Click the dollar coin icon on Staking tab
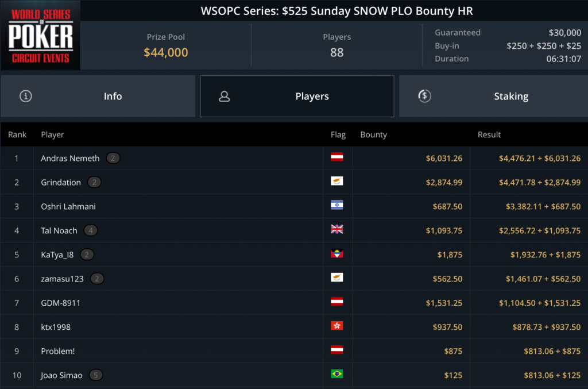This screenshot has width=588, height=389. tap(424, 97)
